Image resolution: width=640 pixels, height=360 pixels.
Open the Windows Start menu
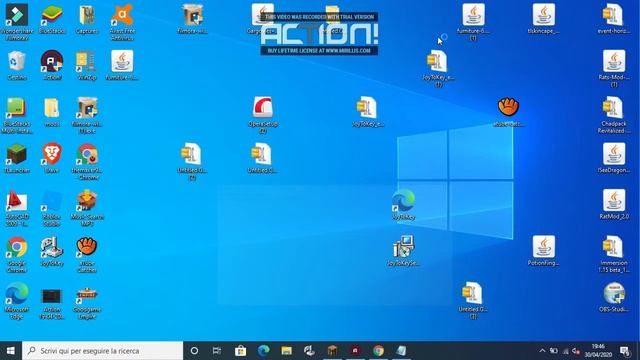(x=11, y=351)
